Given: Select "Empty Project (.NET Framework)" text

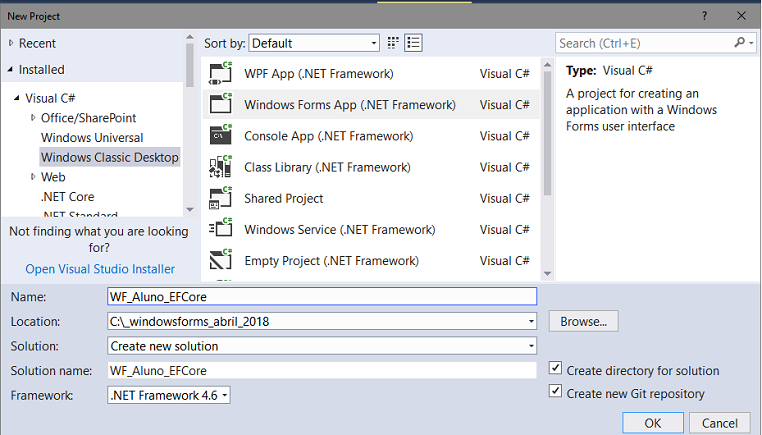Looking at the screenshot, I should [x=331, y=260].
